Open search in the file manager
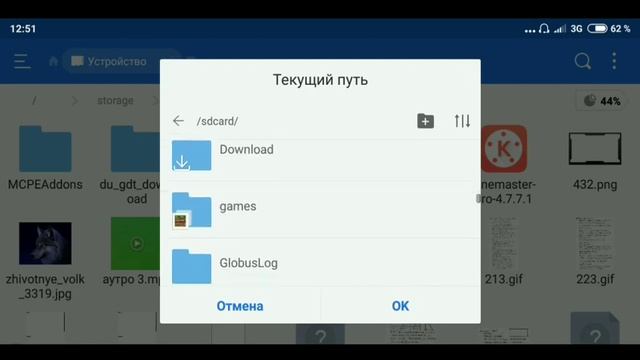 tap(582, 61)
